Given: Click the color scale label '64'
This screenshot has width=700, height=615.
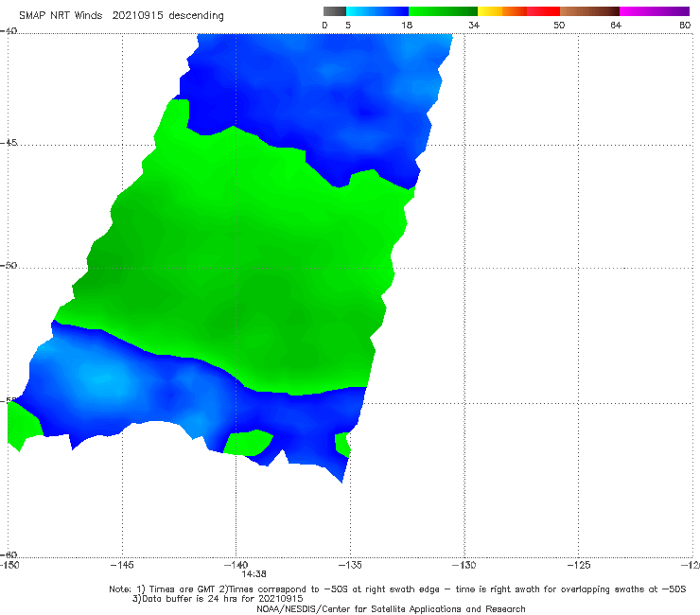Looking at the screenshot, I should click(616, 25).
